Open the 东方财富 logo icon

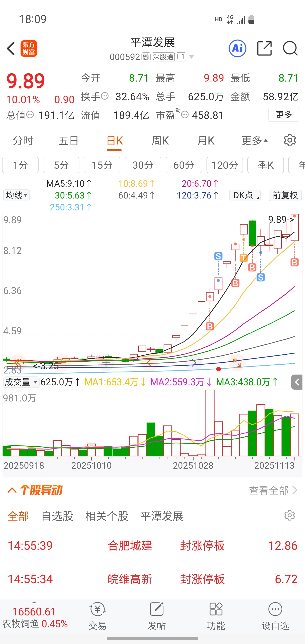[x=29, y=49]
